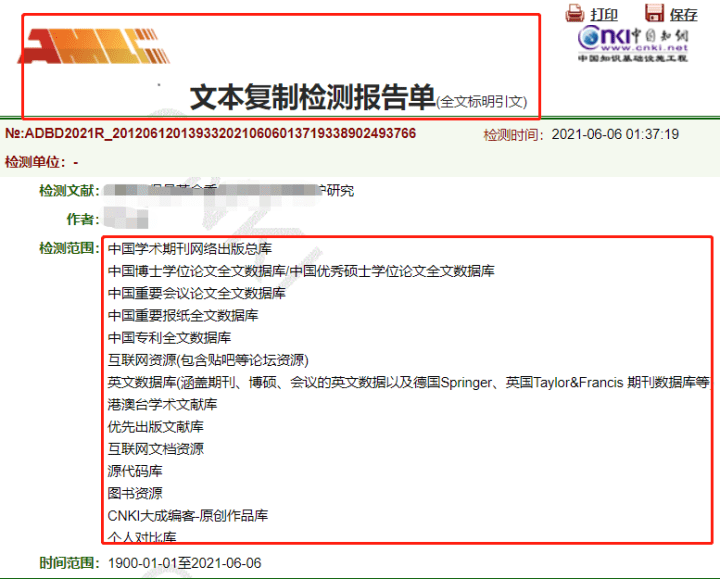The image size is (720, 579).
Task: Select 中国专利全文数据库 entry
Action: pos(169,337)
